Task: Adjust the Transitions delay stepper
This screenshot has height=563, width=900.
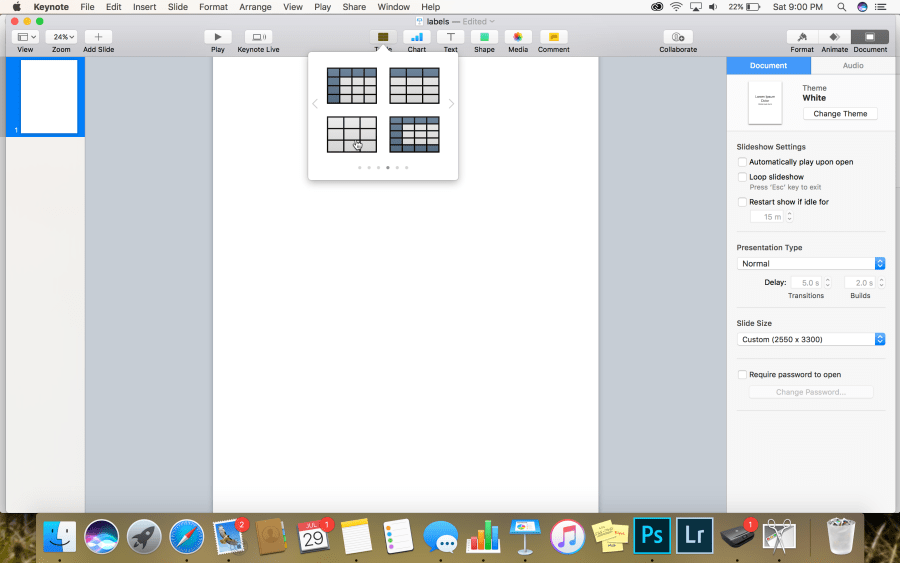Action: (828, 283)
